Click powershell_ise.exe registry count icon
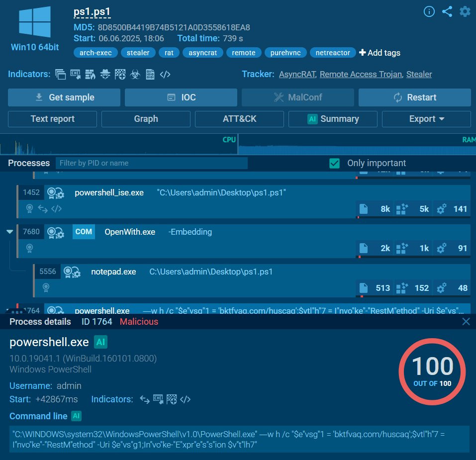The width and height of the screenshot is (476, 460). click(x=402, y=209)
